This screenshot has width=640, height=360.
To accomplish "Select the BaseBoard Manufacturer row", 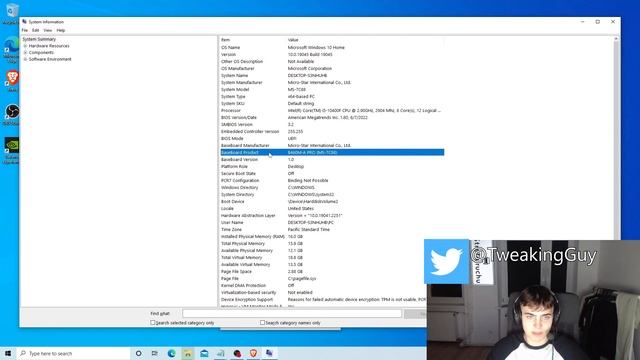I will click(332, 145).
